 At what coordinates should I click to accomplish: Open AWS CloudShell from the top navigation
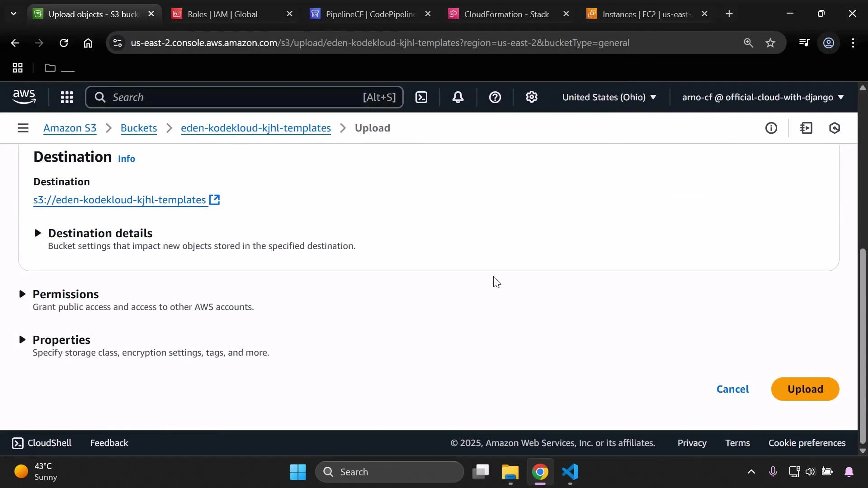[421, 97]
